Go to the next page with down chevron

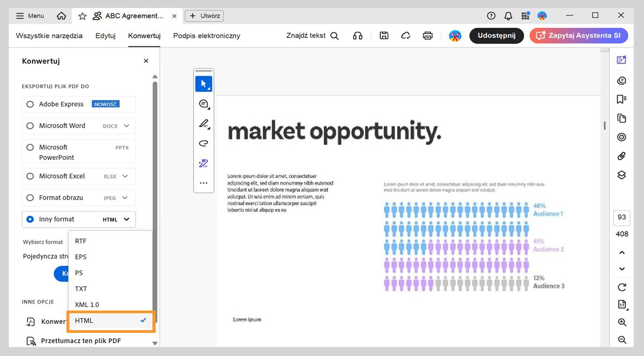tap(622, 269)
